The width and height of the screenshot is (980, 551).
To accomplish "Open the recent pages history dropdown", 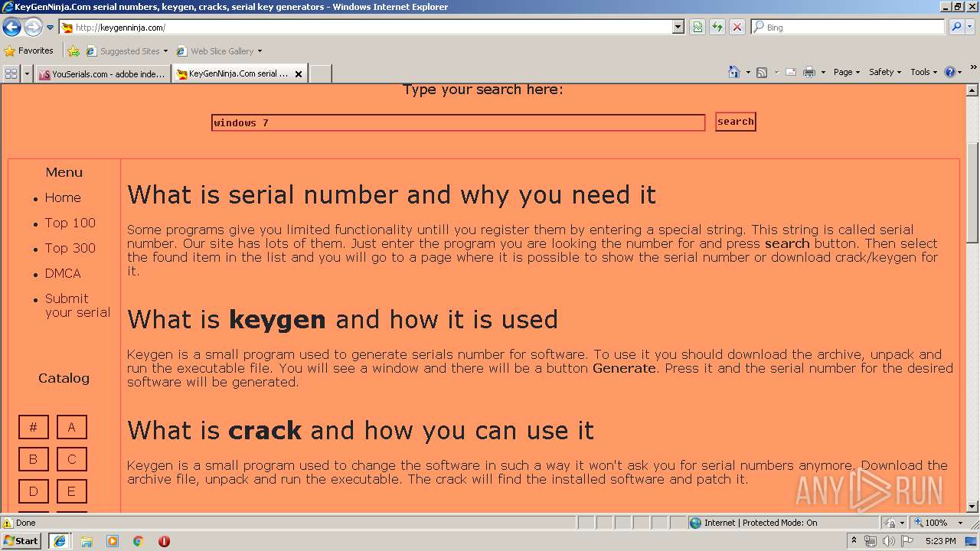I will coord(51,28).
